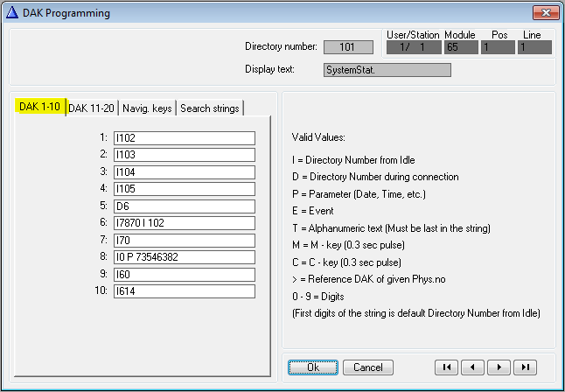Click the first record navigation button
The width and height of the screenshot is (565, 392).
[446, 367]
